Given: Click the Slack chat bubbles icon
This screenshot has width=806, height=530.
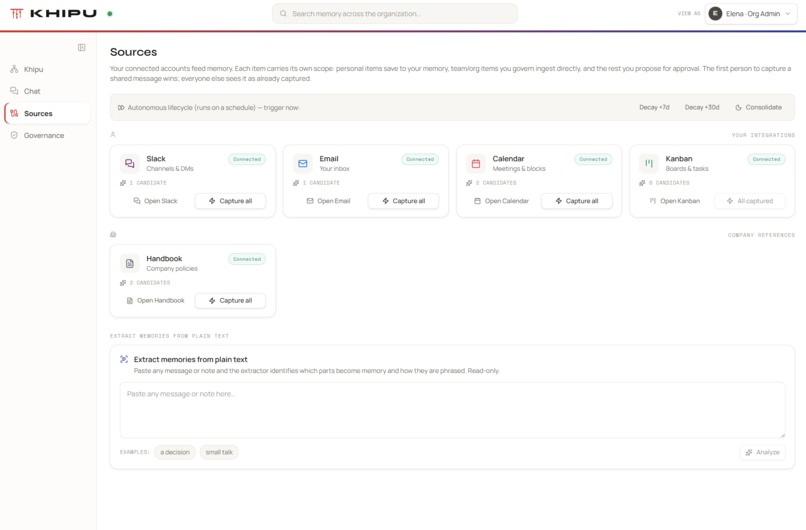Looking at the screenshot, I should (x=130, y=163).
